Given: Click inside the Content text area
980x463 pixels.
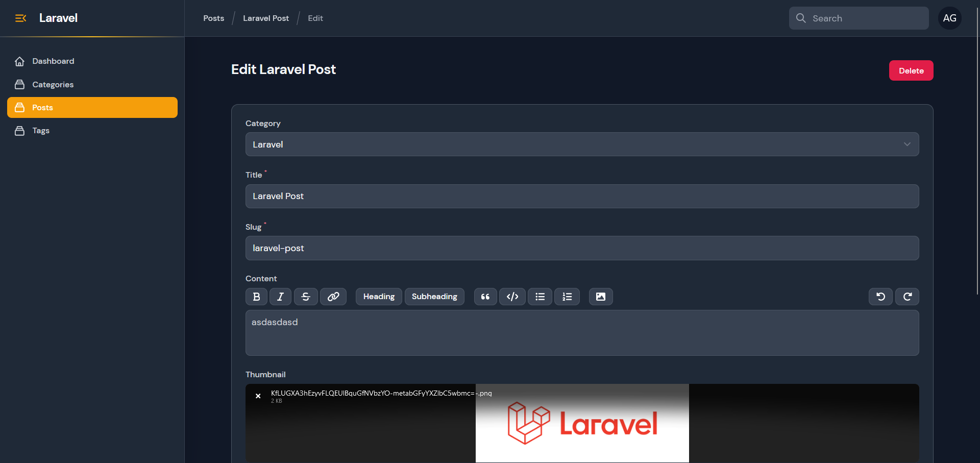Looking at the screenshot, I should 582,333.
